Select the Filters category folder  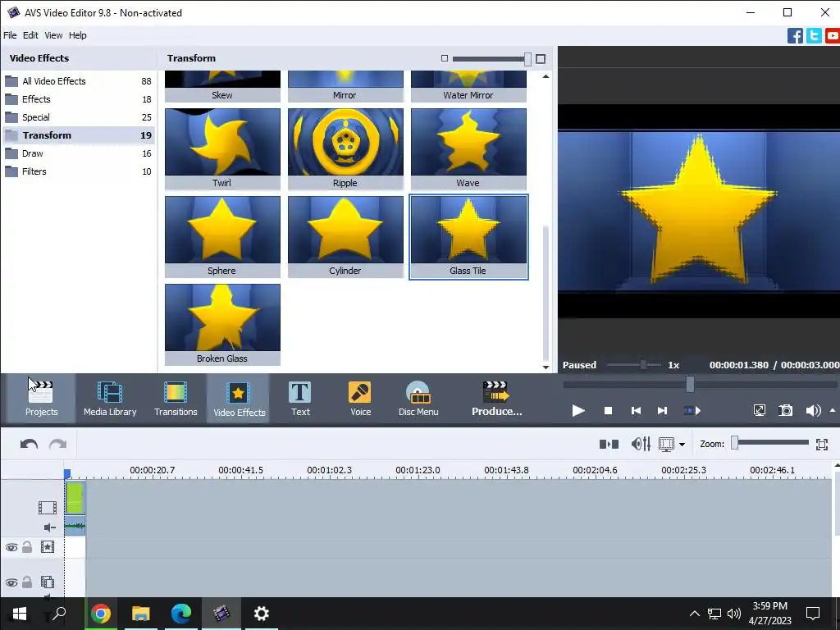coord(78,171)
